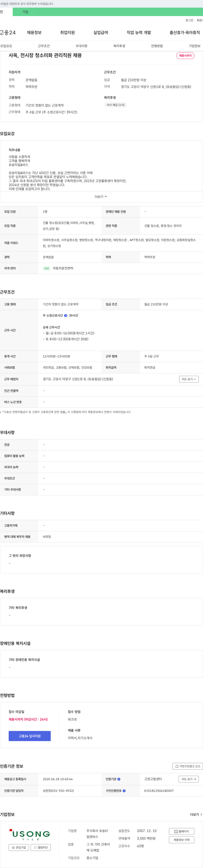Open 직업 능력 개발 menu
Image resolution: width=203 pixels, height=868 pixels.
pyautogui.click(x=139, y=33)
